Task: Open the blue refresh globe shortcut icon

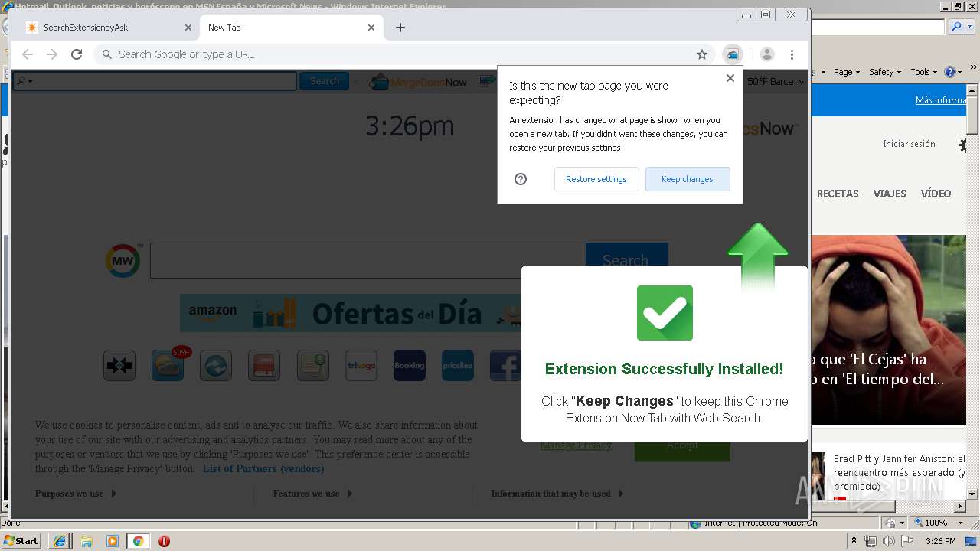Action: pos(216,366)
